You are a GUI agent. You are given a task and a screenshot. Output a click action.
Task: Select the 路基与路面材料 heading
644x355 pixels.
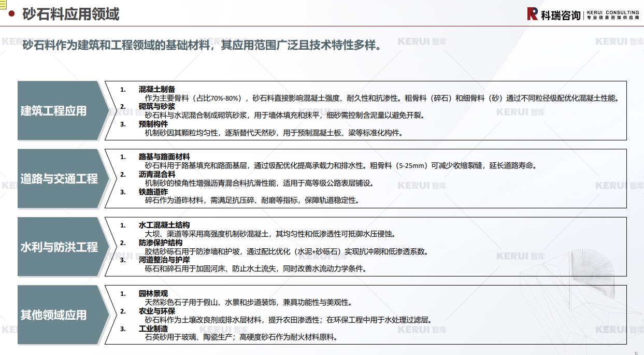164,157
